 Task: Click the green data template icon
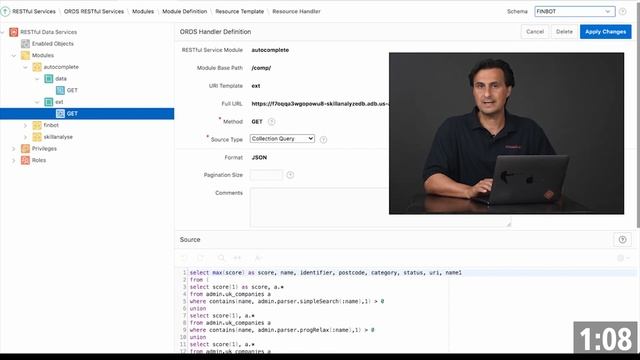49,78
